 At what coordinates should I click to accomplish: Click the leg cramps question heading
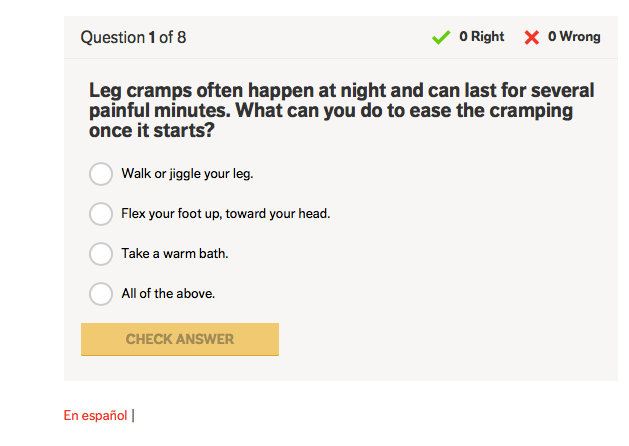tap(341, 110)
